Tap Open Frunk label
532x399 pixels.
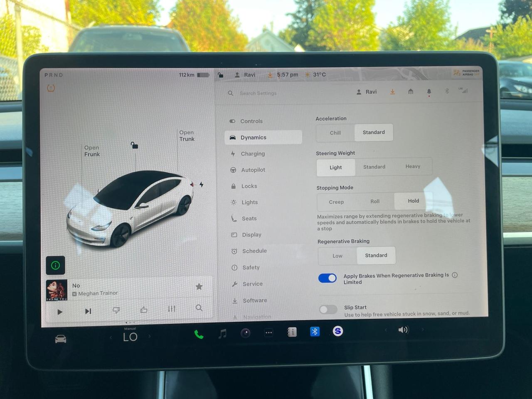click(x=92, y=151)
